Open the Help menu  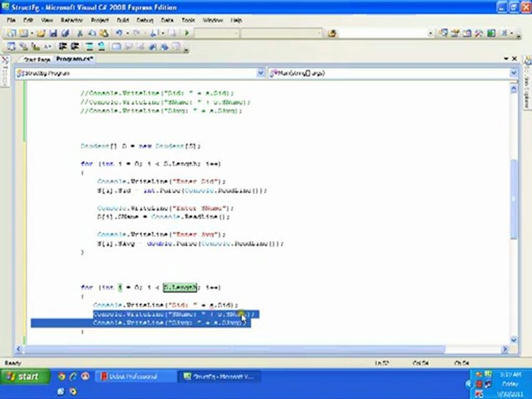point(236,21)
